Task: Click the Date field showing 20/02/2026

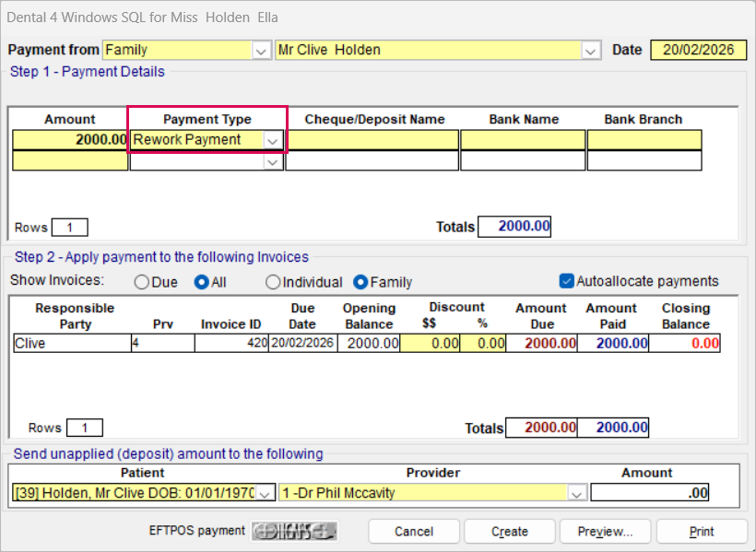Action: click(697, 50)
